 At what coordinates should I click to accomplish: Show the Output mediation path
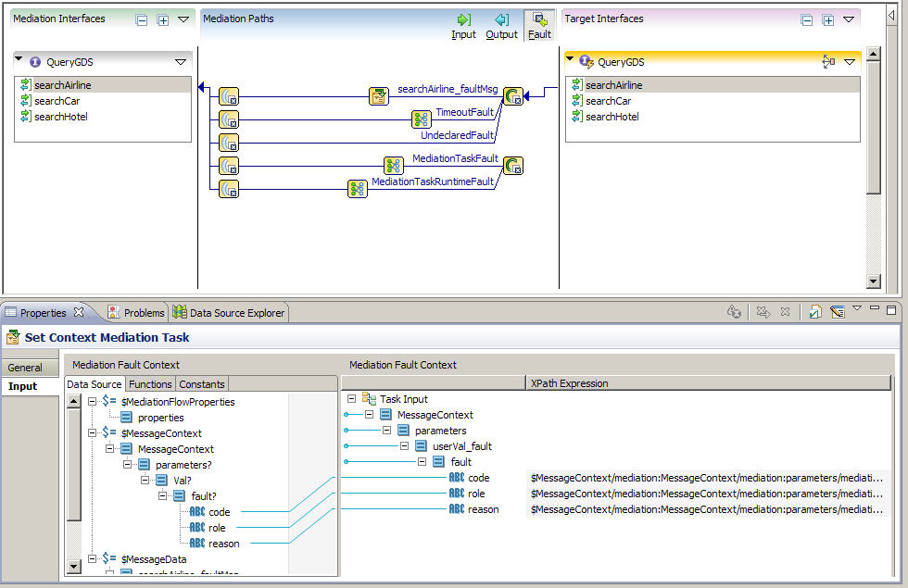(x=501, y=26)
